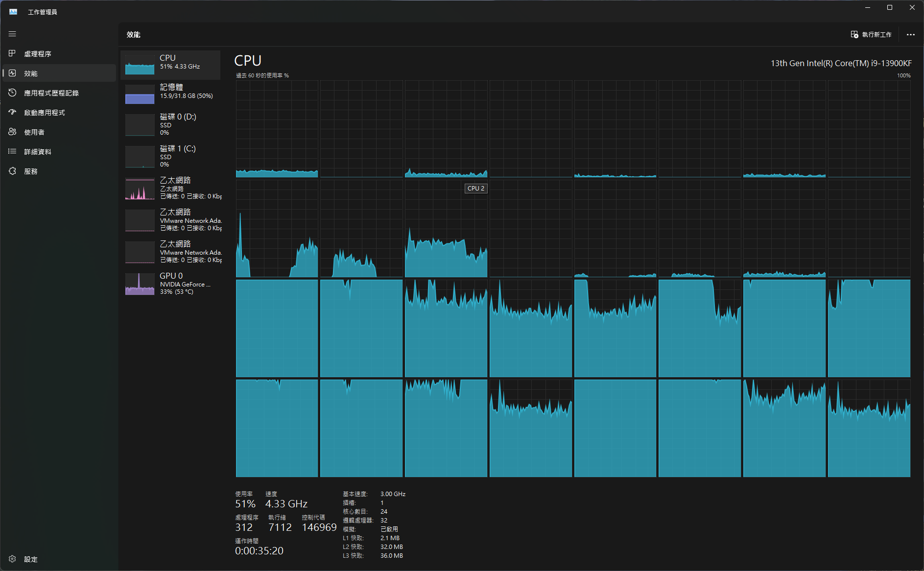Select the GPU 0 NVIDIA GeForce entry

170,284
